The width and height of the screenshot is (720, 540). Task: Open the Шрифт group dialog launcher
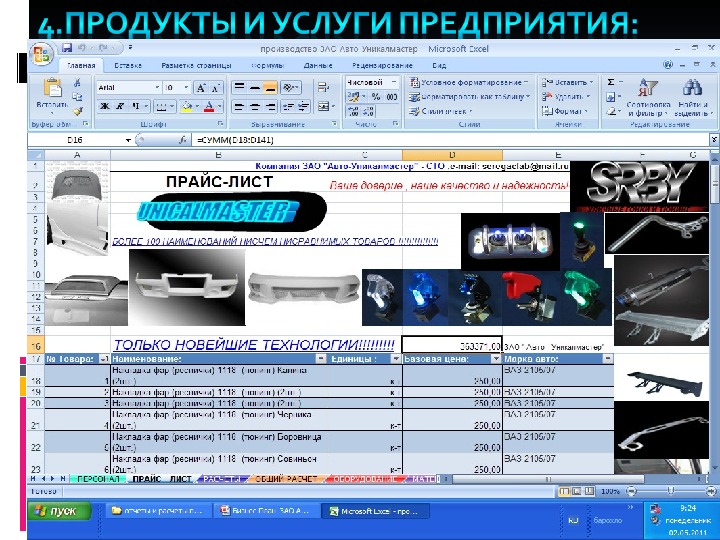[x=220, y=124]
